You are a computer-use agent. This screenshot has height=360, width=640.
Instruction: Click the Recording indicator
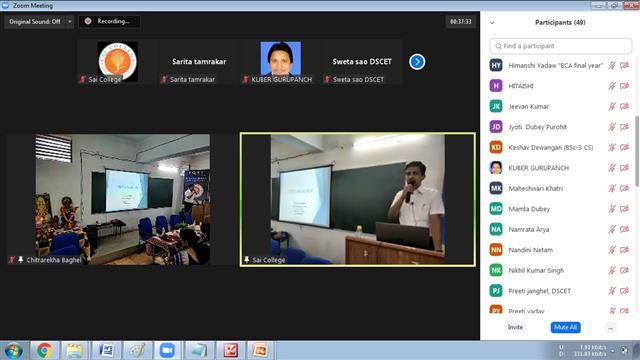[x=109, y=22]
